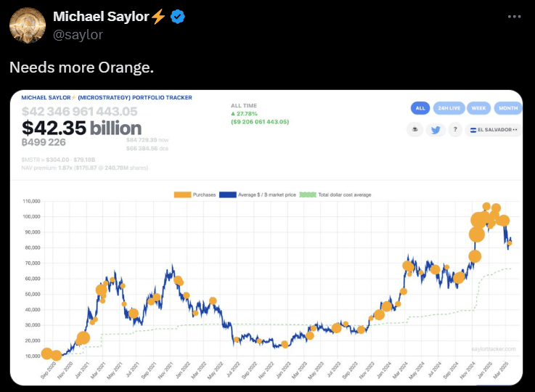Toggle the Purchases legend series
Viewport: 535px width, 392px height.
(195, 195)
